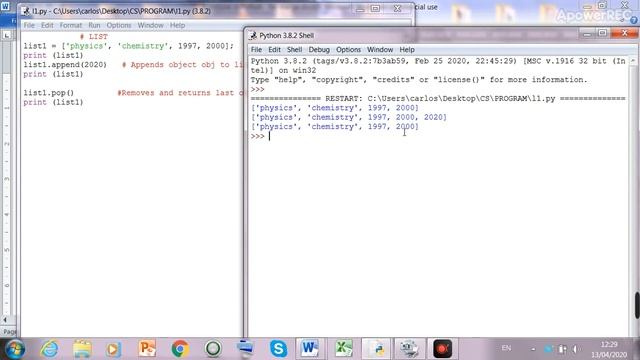The image size is (640, 360).
Task: Click the volume speaker tray icon
Action: click(575, 349)
